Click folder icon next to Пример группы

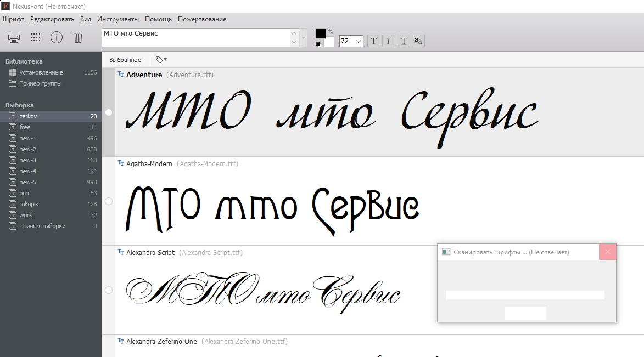pos(13,83)
